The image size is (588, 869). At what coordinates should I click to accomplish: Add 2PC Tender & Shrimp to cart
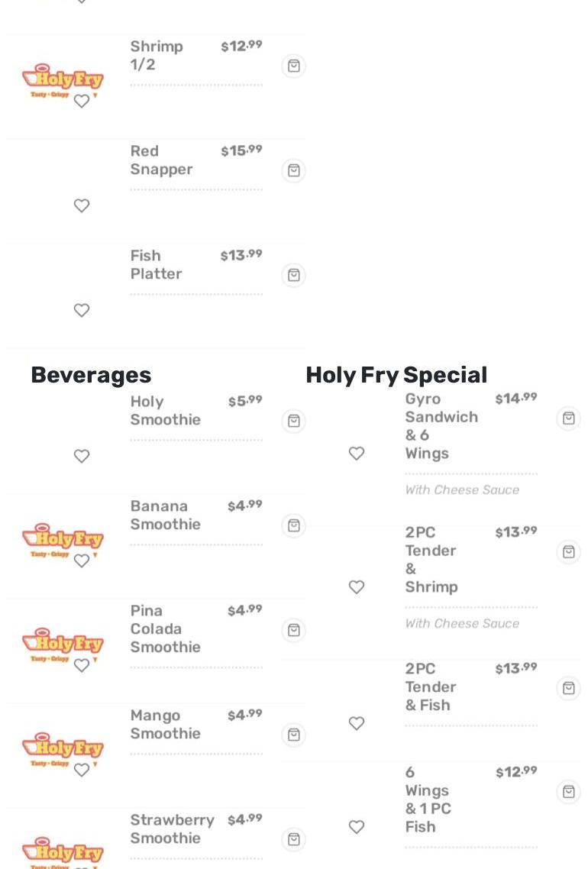568,553
